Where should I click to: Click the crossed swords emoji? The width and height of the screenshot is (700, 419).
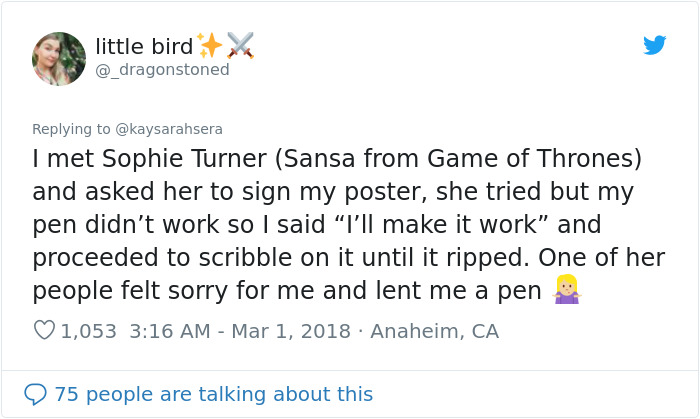240,45
